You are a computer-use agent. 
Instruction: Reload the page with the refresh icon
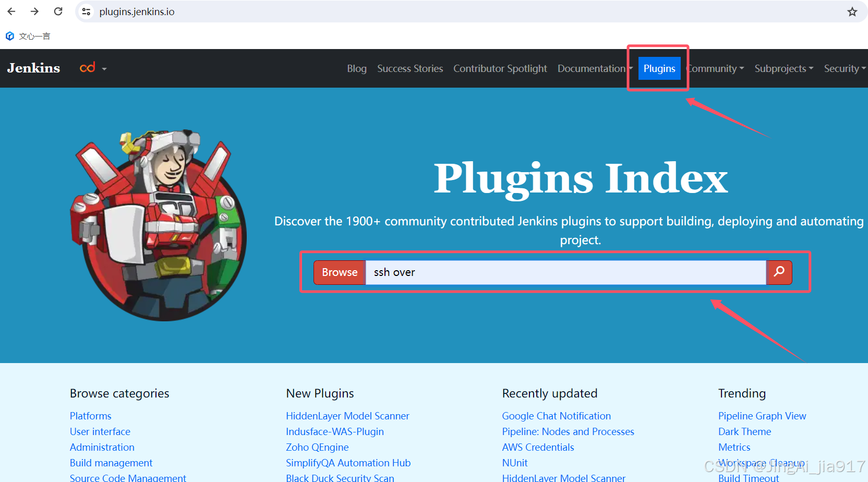(58, 11)
